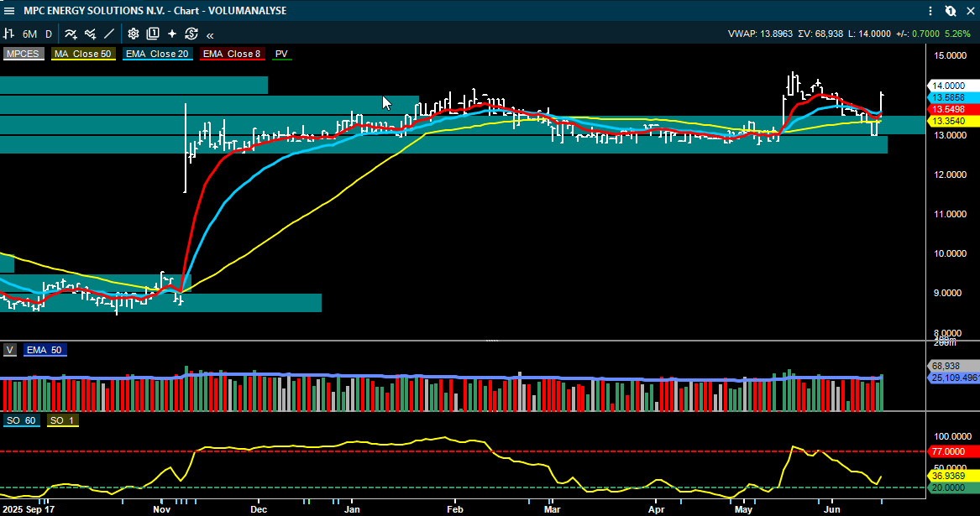The width and height of the screenshot is (980, 516).
Task: Click the 15.0000 price axis label
Action: coord(950,55)
